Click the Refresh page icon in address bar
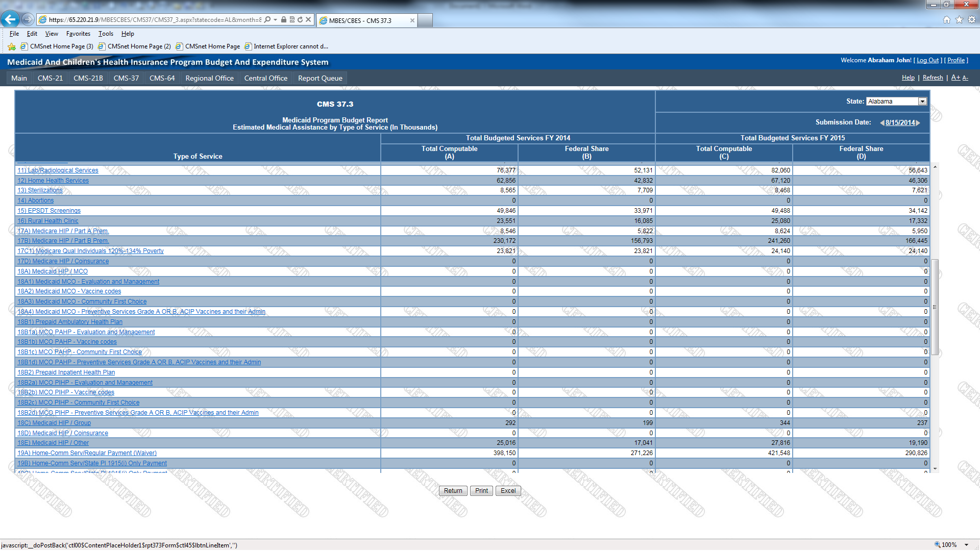 coord(300,20)
